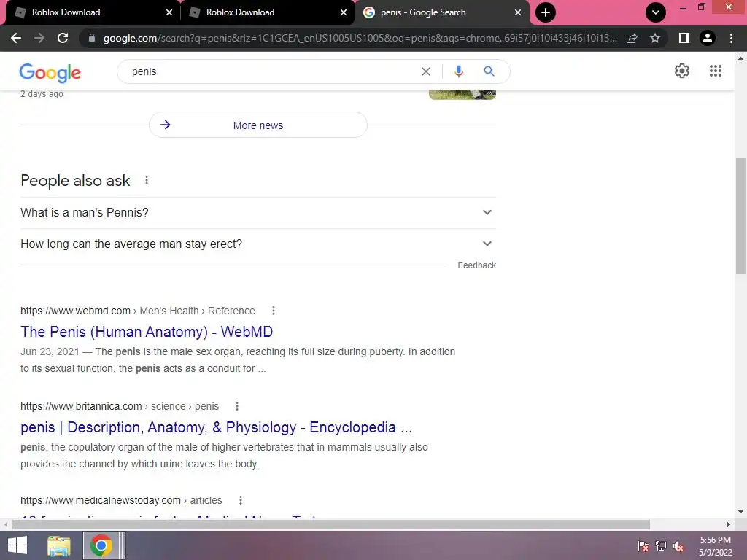Open the Chrome profile avatar icon
The height and width of the screenshot is (560, 747).
point(708,38)
